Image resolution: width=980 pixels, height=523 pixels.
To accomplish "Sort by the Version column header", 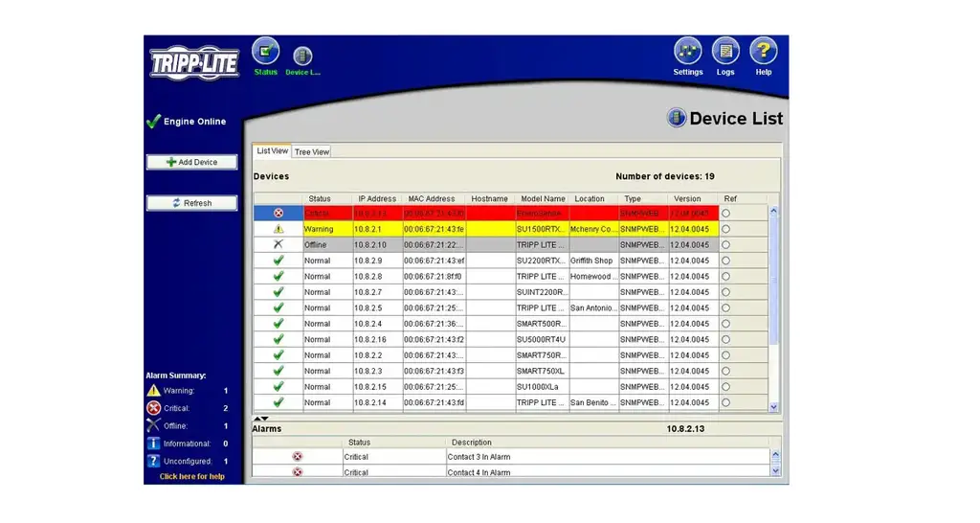I will (x=687, y=198).
